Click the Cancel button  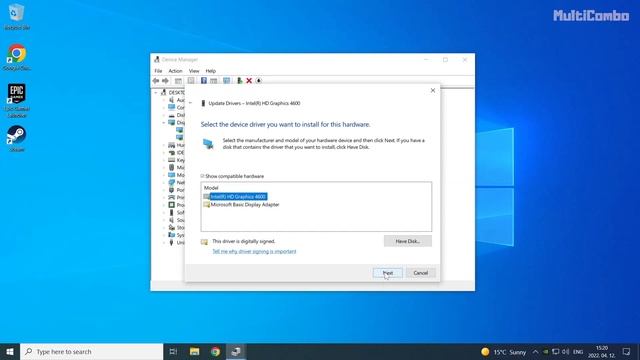420,273
